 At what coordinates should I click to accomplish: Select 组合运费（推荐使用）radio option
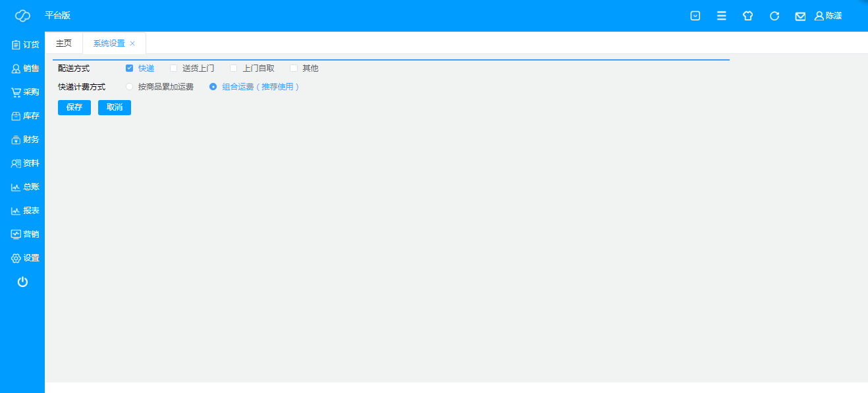213,86
